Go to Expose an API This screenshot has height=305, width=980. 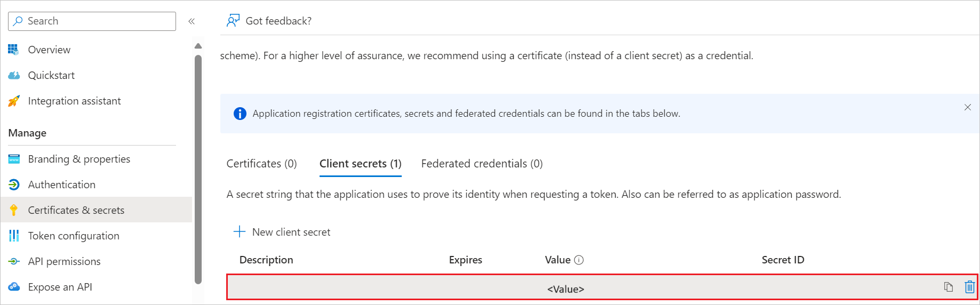[60, 287]
